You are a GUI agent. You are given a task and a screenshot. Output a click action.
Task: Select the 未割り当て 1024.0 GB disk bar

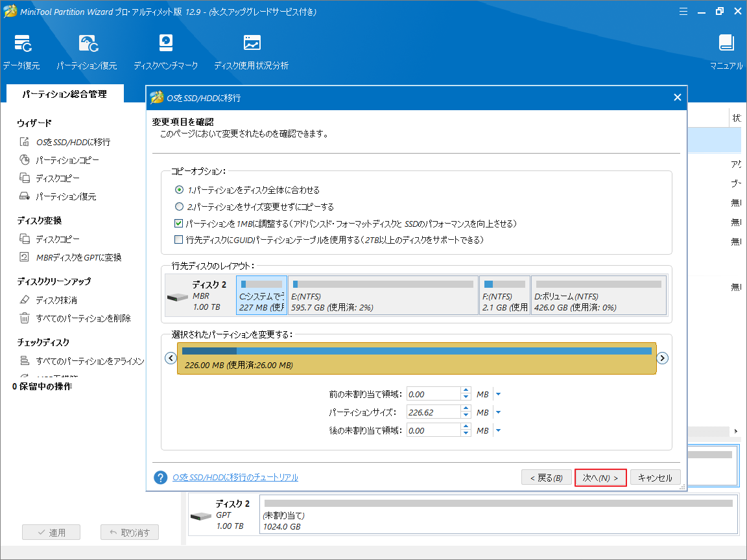(498, 514)
